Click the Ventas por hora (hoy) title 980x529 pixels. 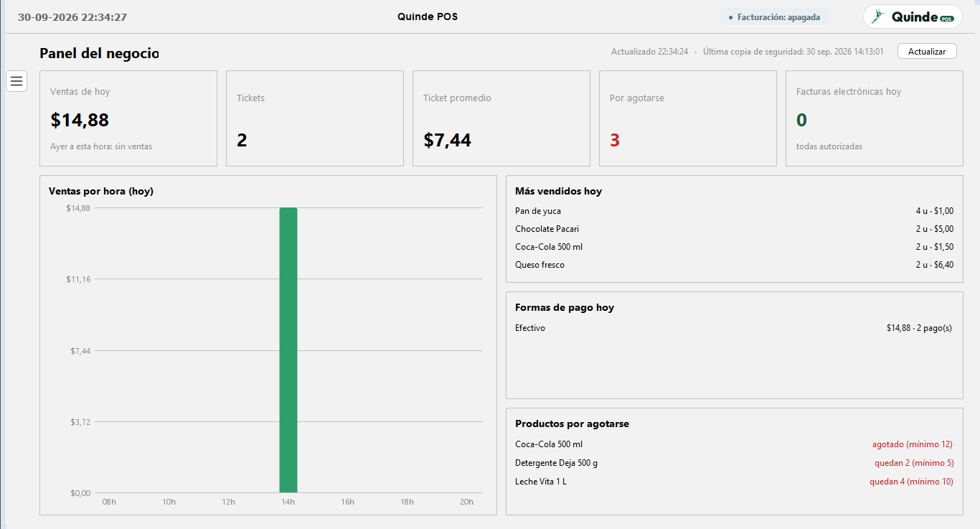[x=101, y=191]
